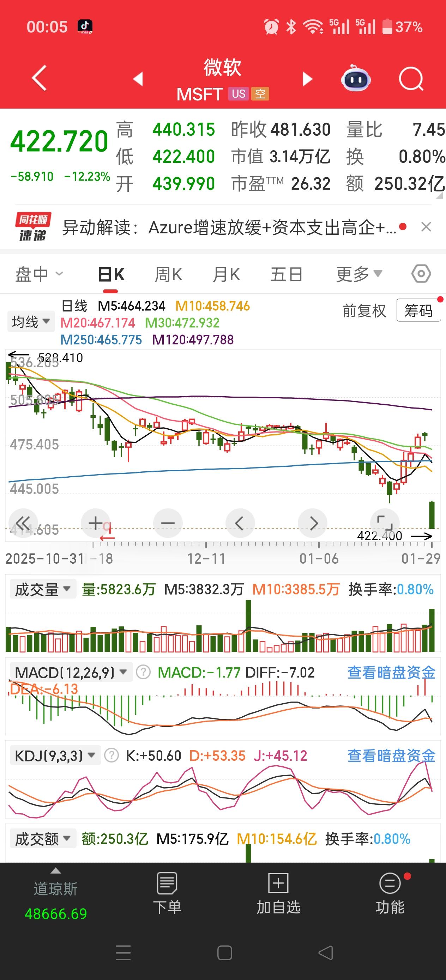Switch to previous stock with left triangle
Viewport: 446px width, 980px height.
(x=138, y=79)
